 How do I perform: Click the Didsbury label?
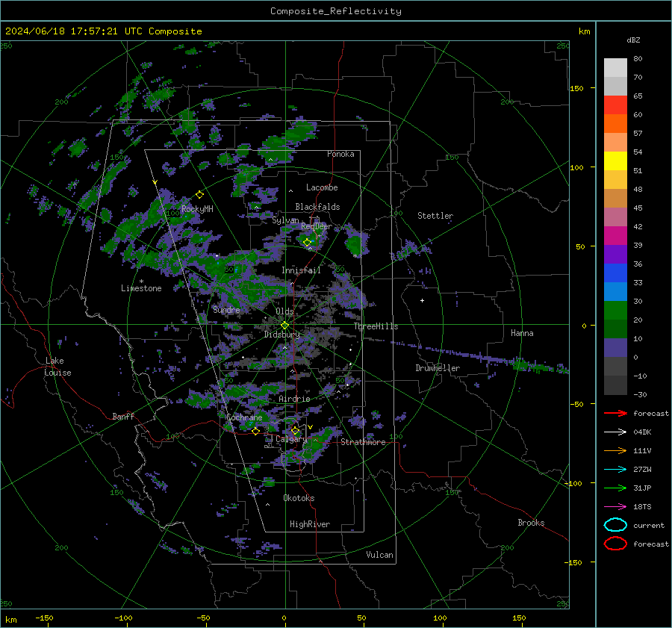[282, 335]
